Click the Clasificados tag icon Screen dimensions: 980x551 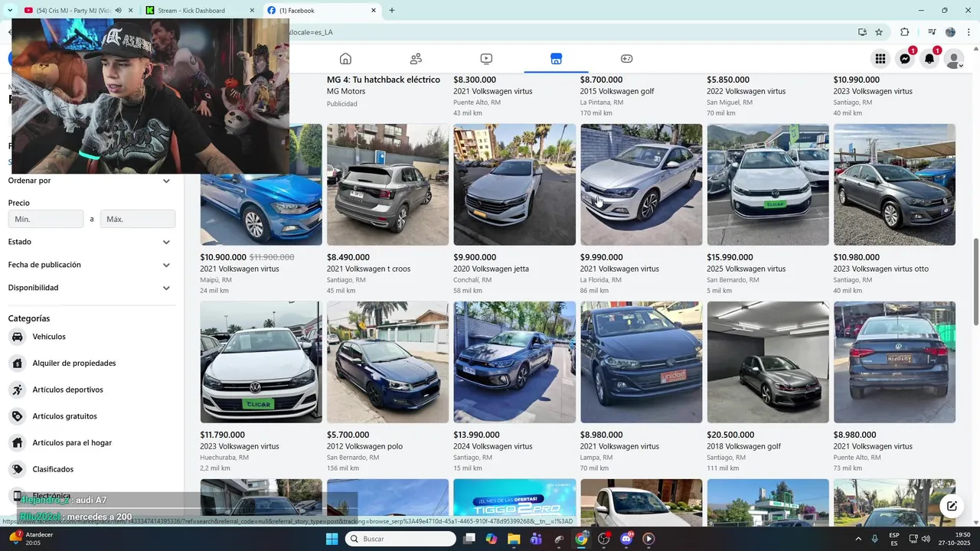[17, 469]
